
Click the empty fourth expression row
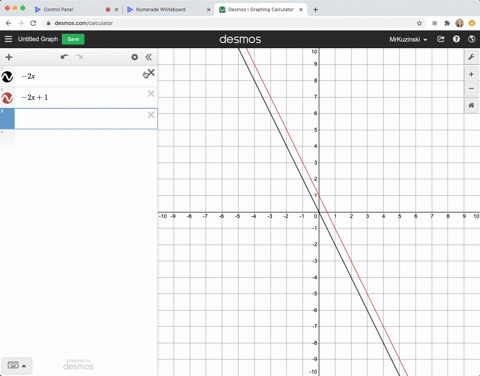pyautogui.click(x=79, y=138)
